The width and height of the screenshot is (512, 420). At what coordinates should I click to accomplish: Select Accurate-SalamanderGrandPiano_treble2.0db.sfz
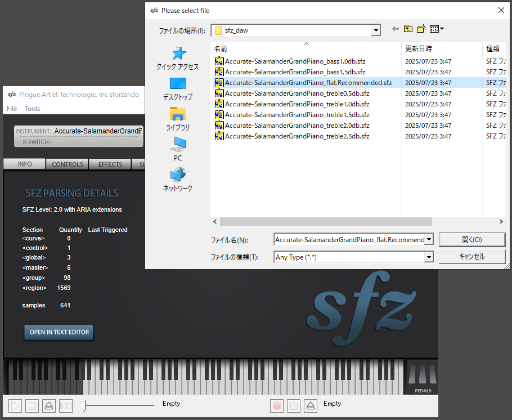[297, 126]
